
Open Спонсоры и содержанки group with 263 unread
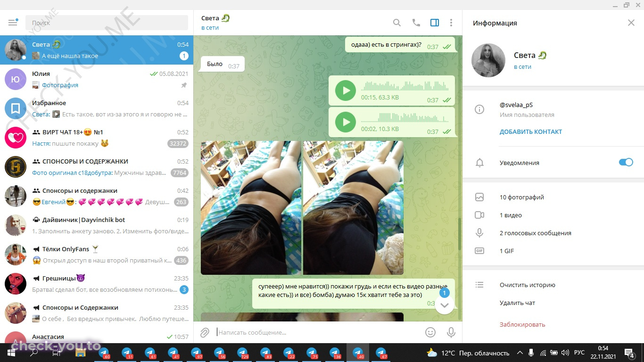pos(97,196)
